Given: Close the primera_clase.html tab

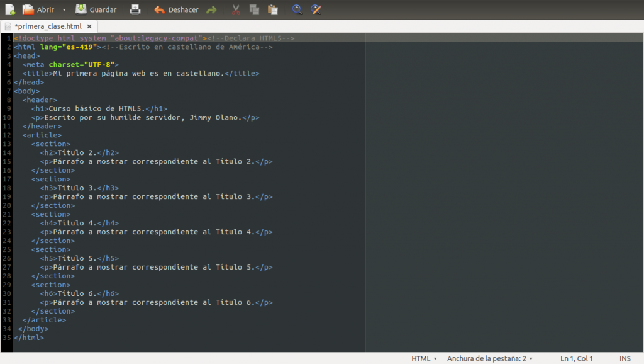Looking at the screenshot, I should [x=89, y=26].
